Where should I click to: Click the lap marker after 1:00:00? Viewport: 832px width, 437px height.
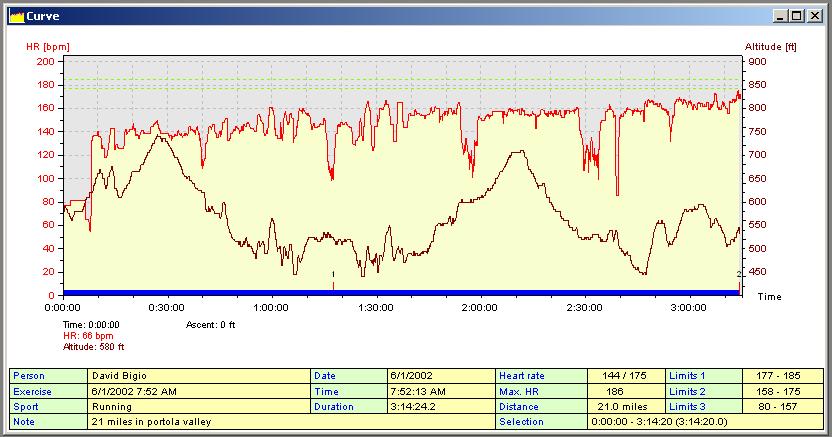333,274
